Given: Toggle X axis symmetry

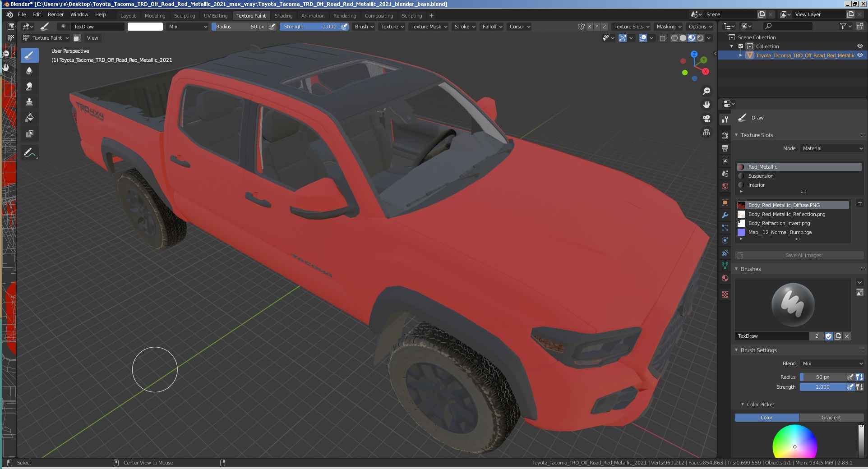Looking at the screenshot, I should click(589, 27).
